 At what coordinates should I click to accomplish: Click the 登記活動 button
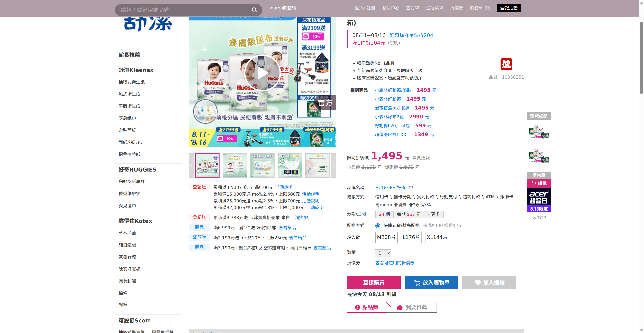click(x=509, y=8)
